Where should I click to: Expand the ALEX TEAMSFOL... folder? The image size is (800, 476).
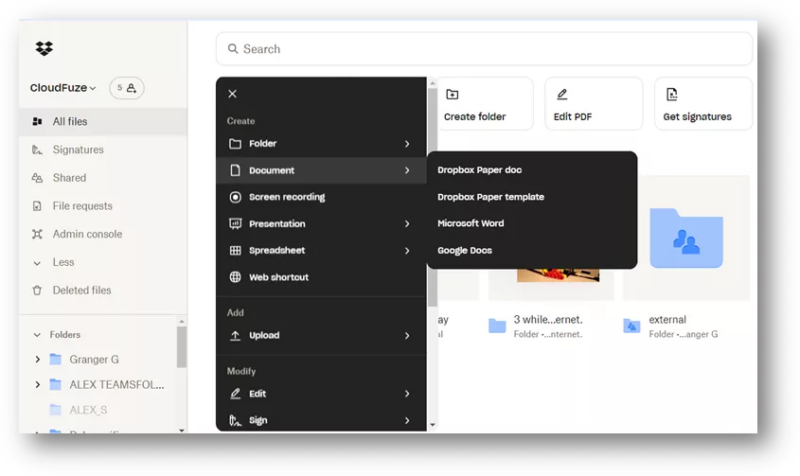point(37,384)
